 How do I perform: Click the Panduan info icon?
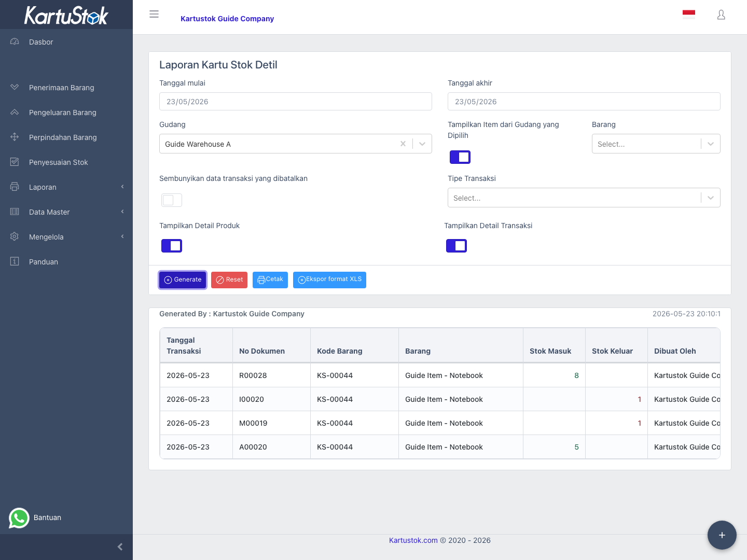pos(15,261)
